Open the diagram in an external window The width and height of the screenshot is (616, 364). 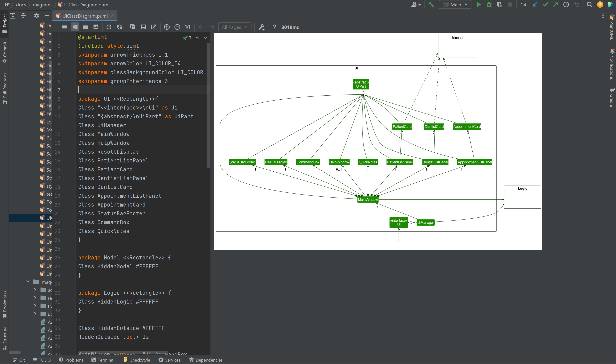(154, 27)
